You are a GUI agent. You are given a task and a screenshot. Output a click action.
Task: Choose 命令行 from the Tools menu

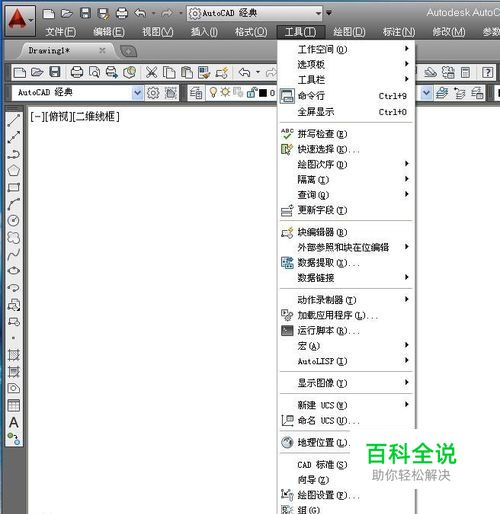[346, 96]
